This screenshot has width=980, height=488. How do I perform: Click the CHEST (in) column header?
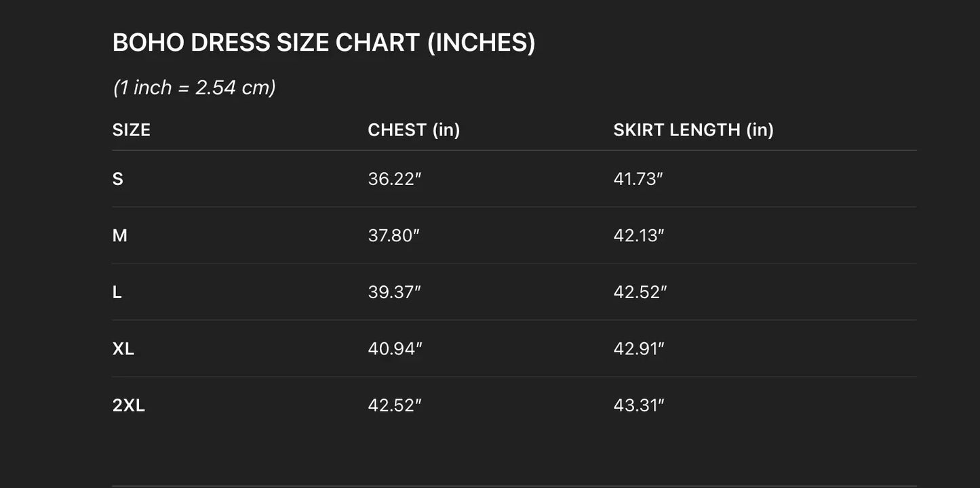(x=414, y=130)
